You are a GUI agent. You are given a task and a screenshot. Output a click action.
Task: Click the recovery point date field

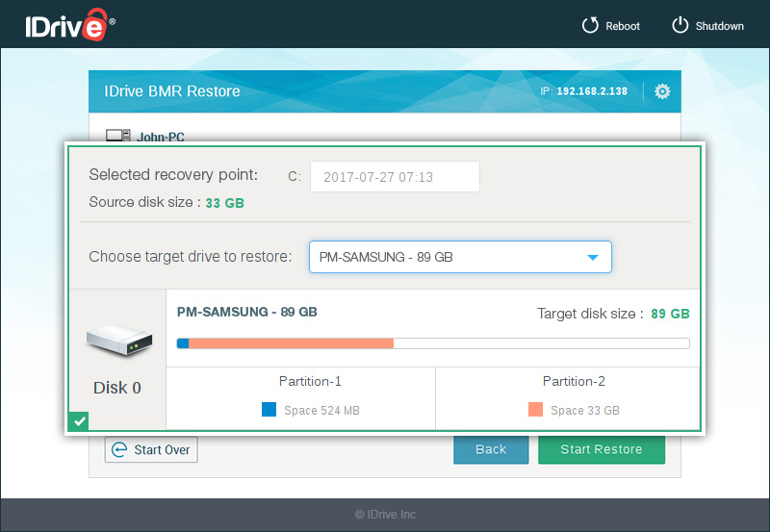394,177
